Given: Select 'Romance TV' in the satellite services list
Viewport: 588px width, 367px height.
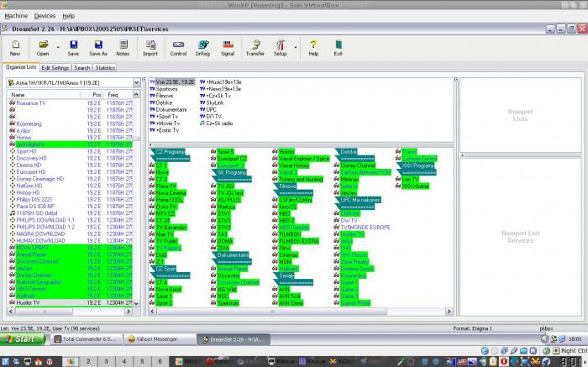Looking at the screenshot, I should coord(71,103).
